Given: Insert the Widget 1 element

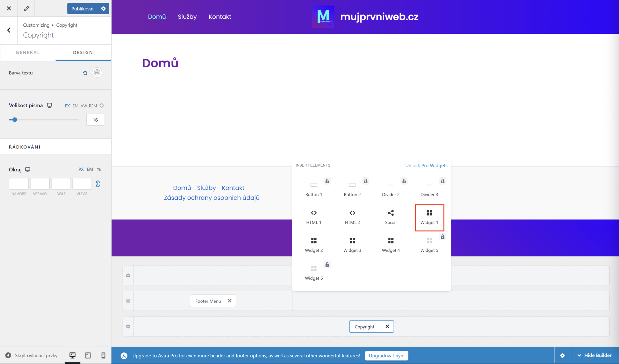Looking at the screenshot, I should point(429,217).
